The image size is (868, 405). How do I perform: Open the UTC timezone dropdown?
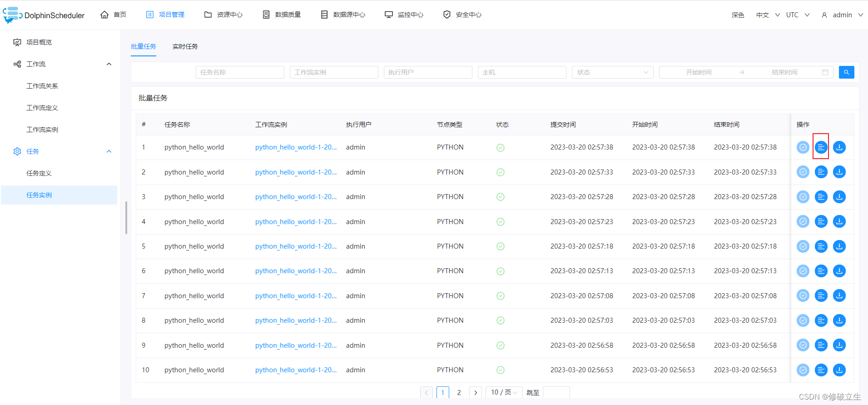[x=798, y=15]
